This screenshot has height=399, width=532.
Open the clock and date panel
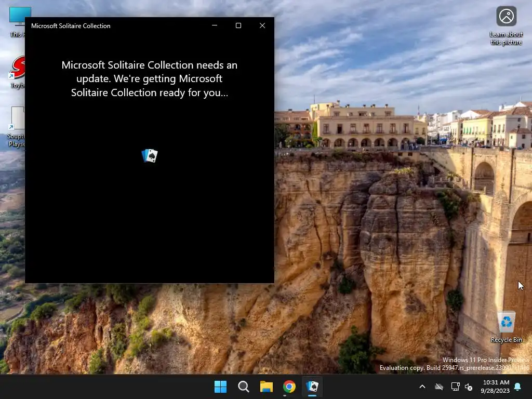point(495,387)
